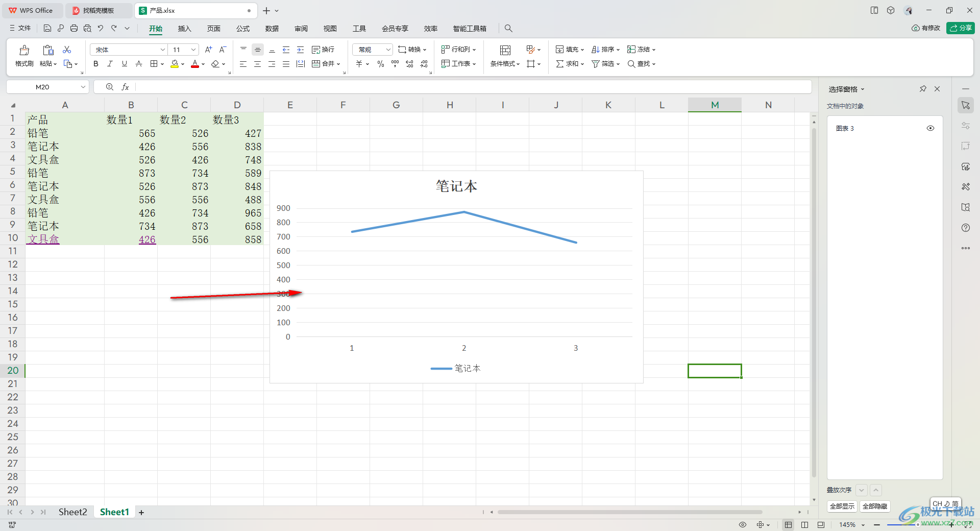Switch to page layout view in status bar

point(805,525)
